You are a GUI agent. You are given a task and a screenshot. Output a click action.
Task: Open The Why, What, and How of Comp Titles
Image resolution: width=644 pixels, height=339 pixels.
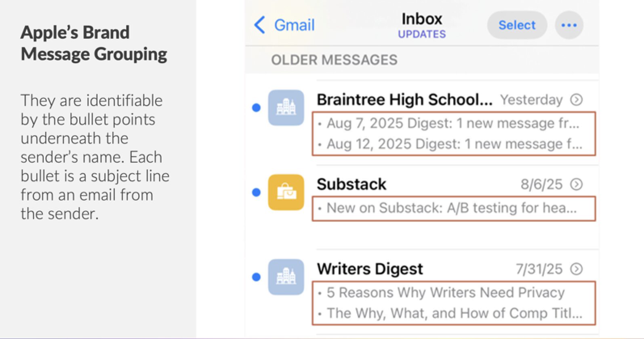coord(454,313)
